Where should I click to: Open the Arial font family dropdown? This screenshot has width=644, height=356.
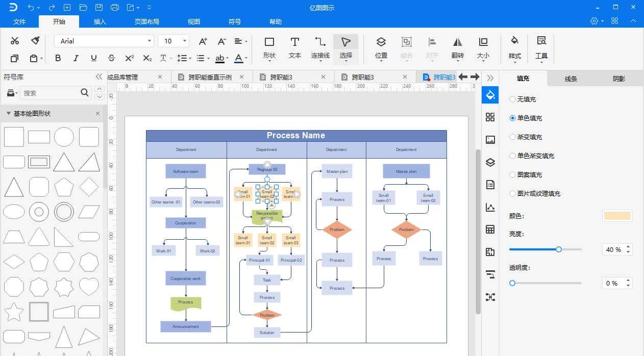(104, 41)
